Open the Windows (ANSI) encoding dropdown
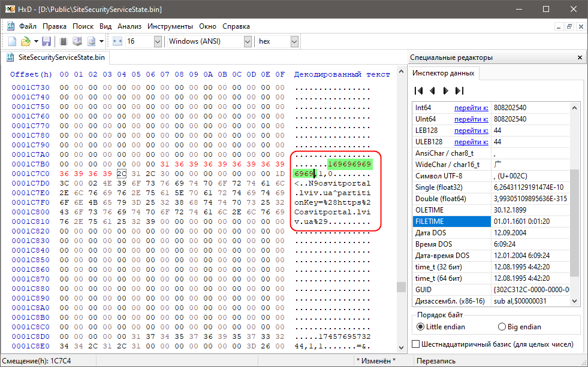Screen dimensions: 588x367 click(248, 41)
